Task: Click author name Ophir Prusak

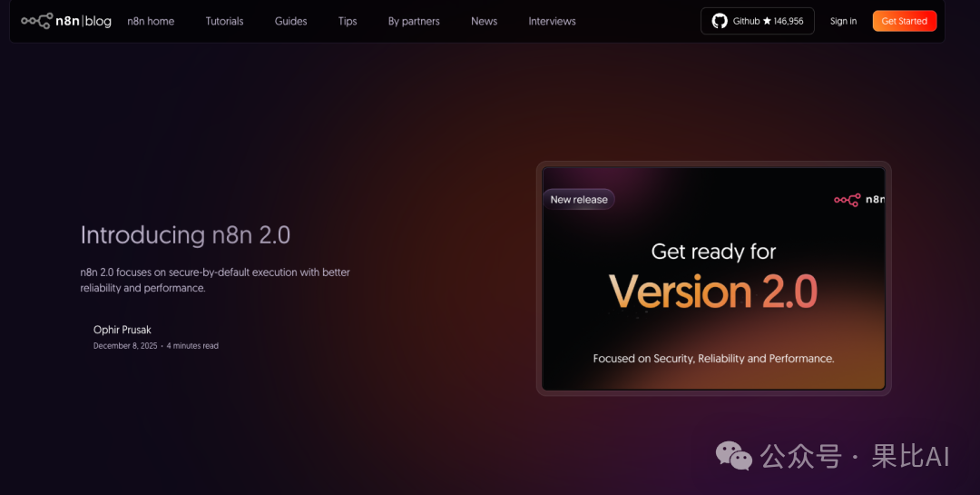Action: click(122, 330)
